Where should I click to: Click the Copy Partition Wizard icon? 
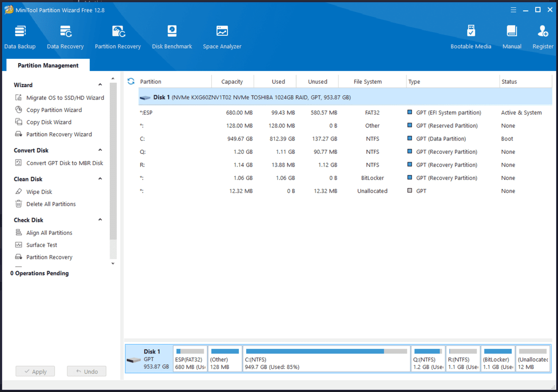[19, 110]
